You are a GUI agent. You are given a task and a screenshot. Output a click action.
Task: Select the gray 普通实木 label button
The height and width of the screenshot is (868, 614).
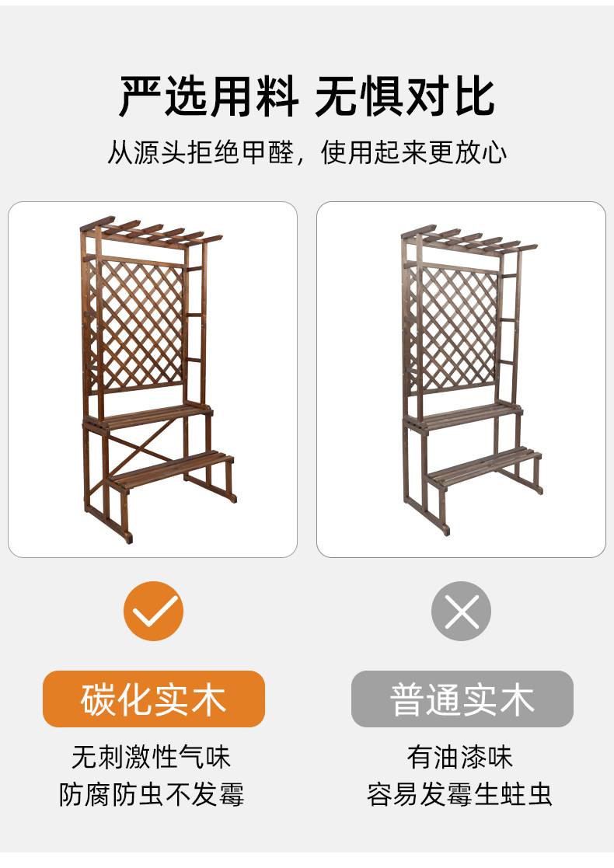point(462,699)
